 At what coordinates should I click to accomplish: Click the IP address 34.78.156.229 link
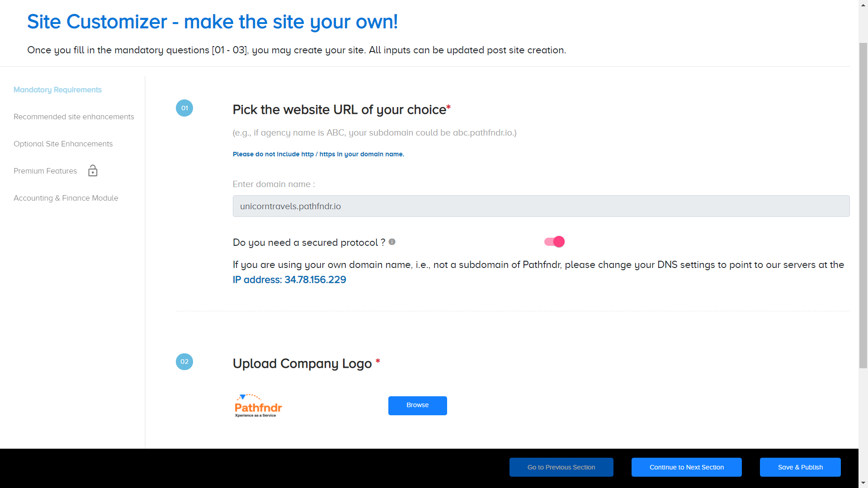pos(289,280)
